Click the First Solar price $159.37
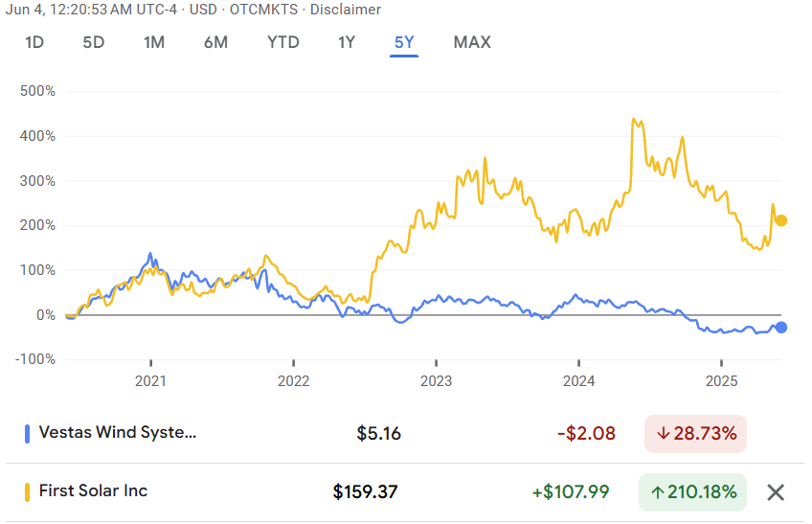812x524 pixels. 365,491
